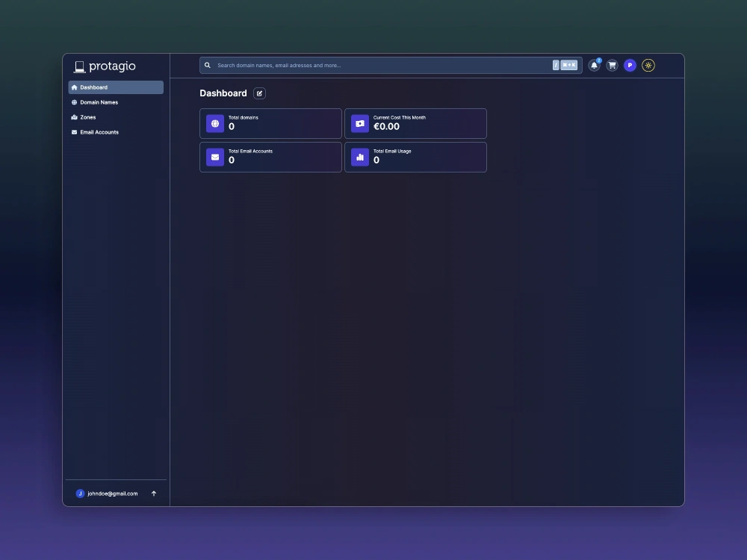Click the Dashboard page heading
This screenshot has height=560, width=747.
[223, 93]
